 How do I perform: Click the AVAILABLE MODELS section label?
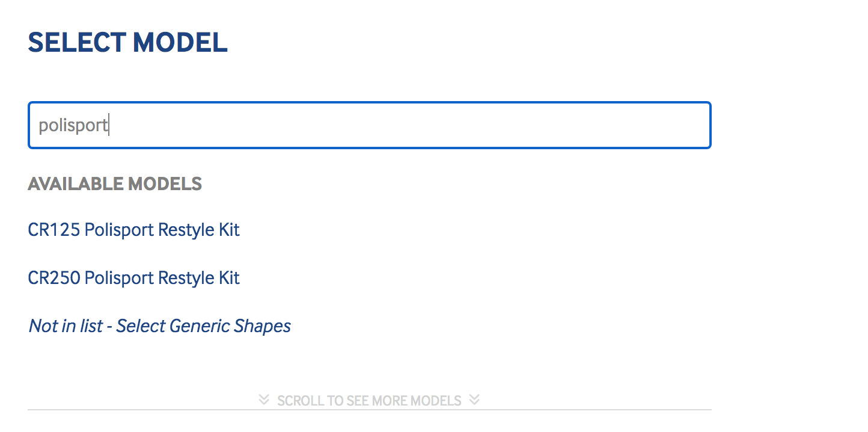(114, 184)
